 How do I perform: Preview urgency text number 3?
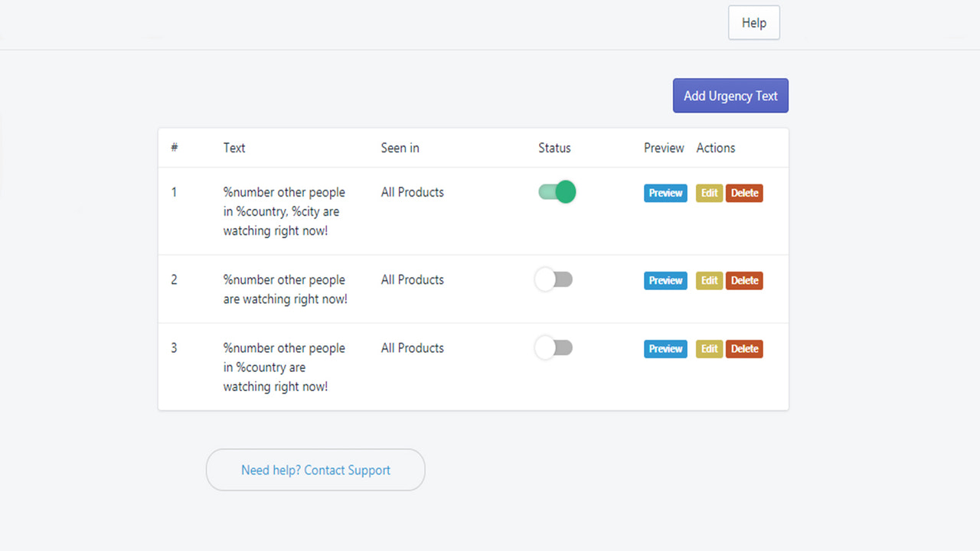[x=665, y=349]
